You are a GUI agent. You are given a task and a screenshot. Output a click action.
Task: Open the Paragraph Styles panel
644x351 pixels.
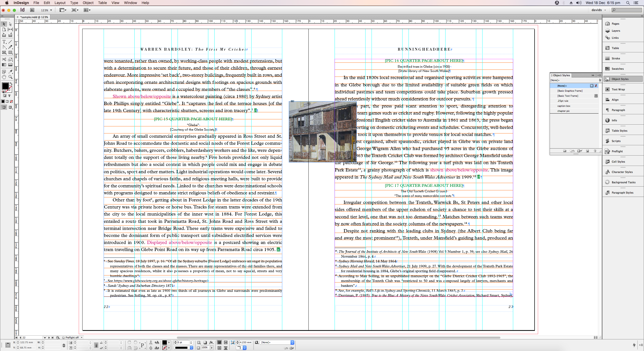(x=622, y=193)
